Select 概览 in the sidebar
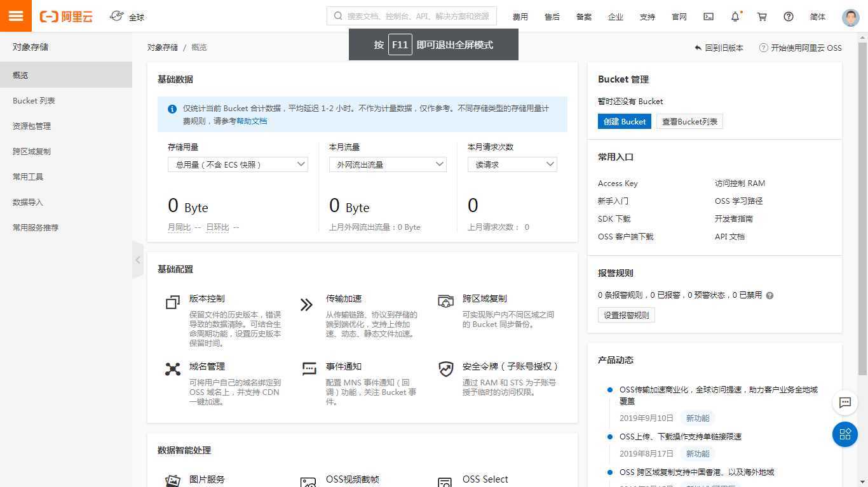This screenshot has width=868, height=487. (66, 75)
